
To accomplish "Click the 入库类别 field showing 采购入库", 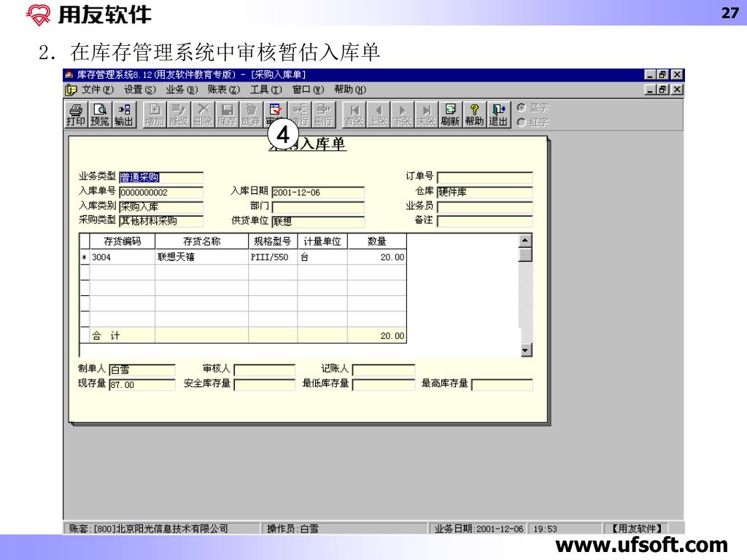I will (x=161, y=206).
